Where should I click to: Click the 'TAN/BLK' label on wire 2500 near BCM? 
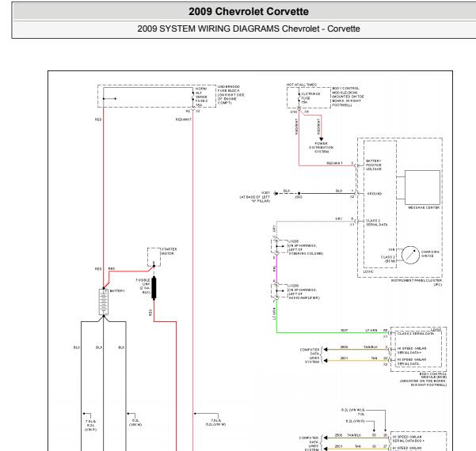coord(371,347)
